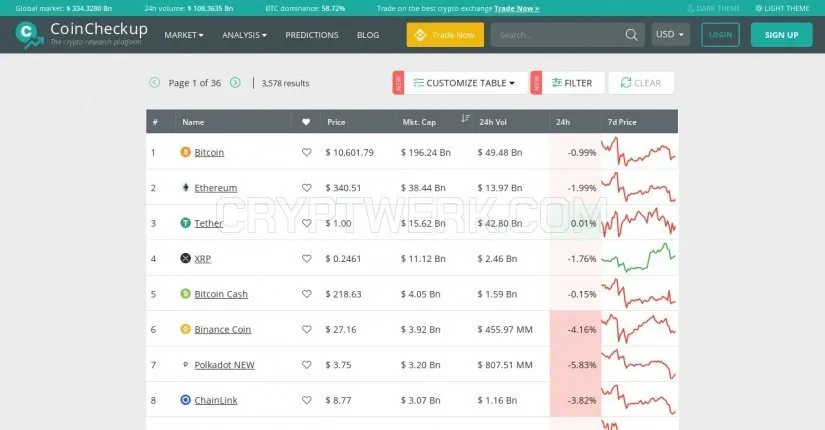Open the Ethereum link
825x430 pixels.
click(216, 188)
